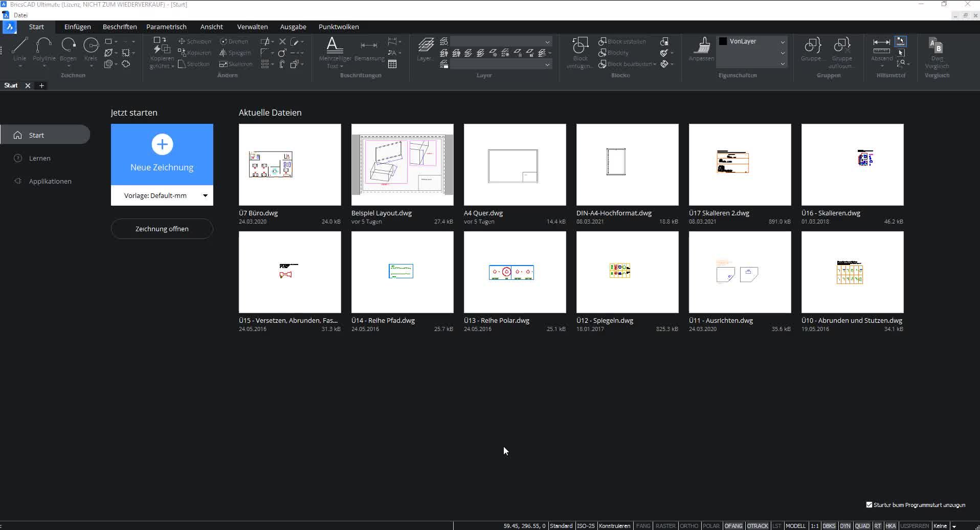Open Ü13 - Reihe Polar.dwg thumbnail
Viewport: 980px width, 530px height.
[515, 272]
